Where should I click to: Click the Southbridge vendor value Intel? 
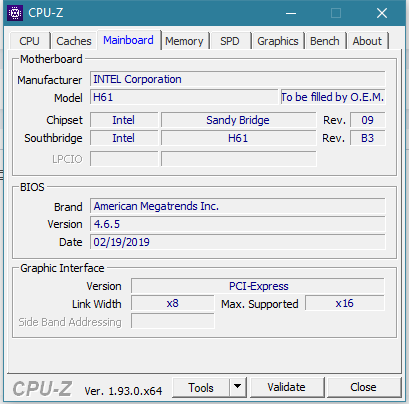124,138
